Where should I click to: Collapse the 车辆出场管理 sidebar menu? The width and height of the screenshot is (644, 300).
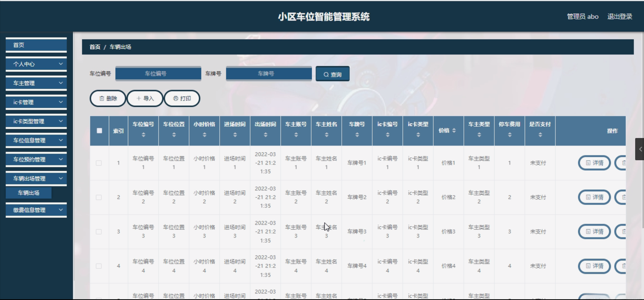coord(36,179)
